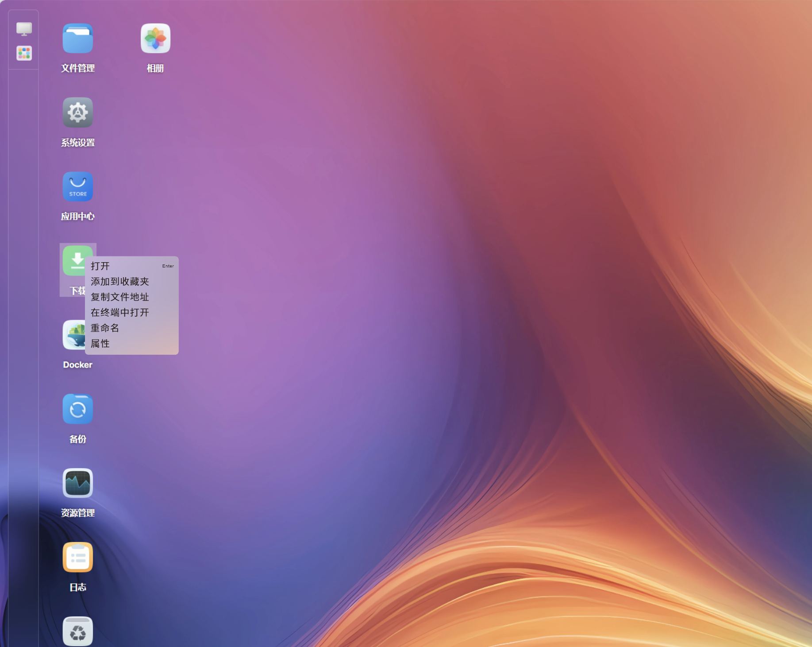Screen dimensions: 812x647
Task: Click the 文件管理 text label
Action: (x=77, y=68)
